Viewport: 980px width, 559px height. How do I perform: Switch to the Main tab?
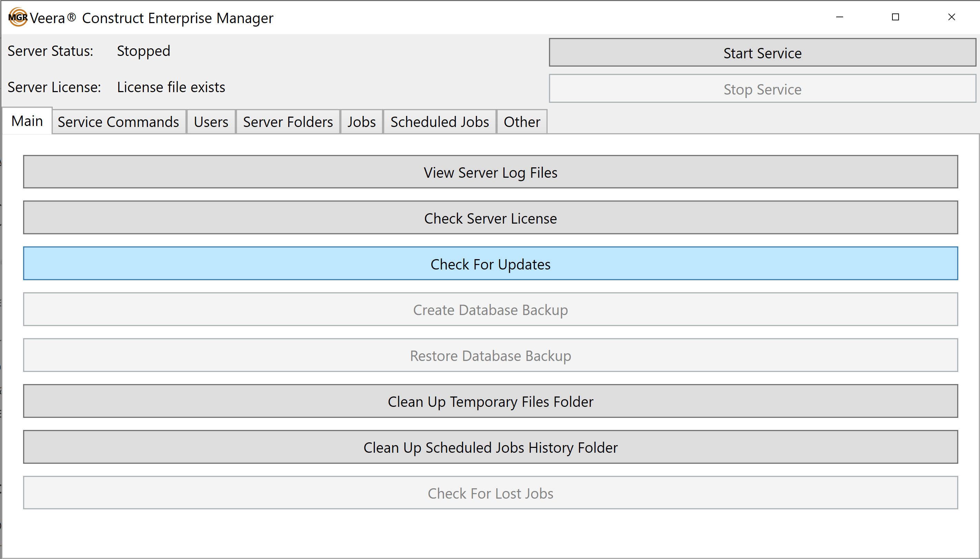pos(27,121)
